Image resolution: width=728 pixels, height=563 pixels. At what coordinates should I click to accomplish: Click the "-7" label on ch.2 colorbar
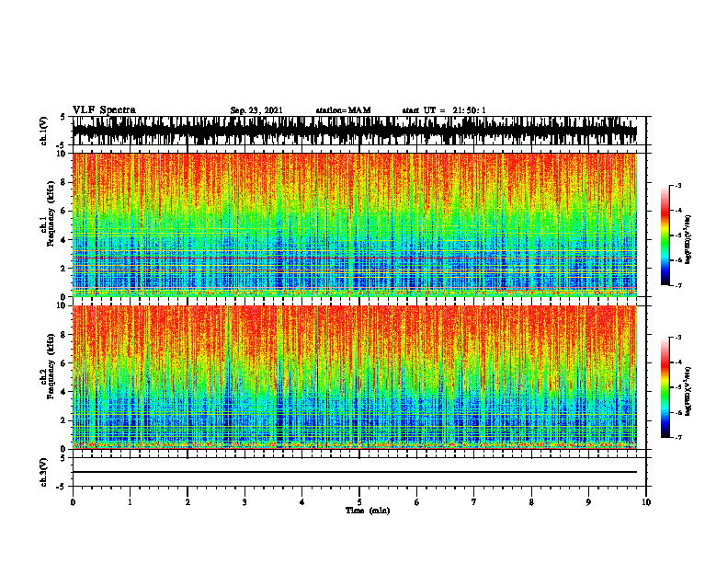677,437
